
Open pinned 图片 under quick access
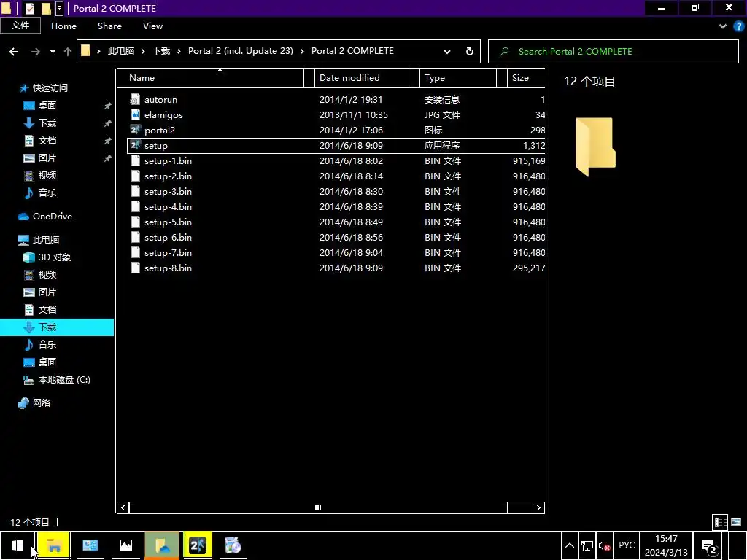[x=47, y=157]
